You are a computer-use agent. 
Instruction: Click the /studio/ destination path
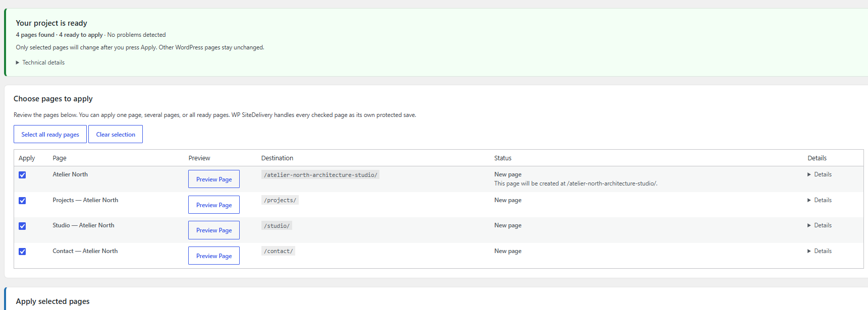click(x=277, y=226)
